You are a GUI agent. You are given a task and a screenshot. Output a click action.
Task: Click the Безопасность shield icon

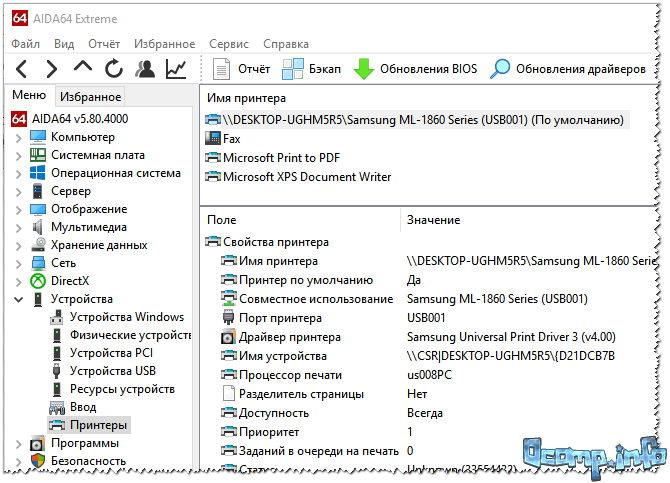pos(38,461)
